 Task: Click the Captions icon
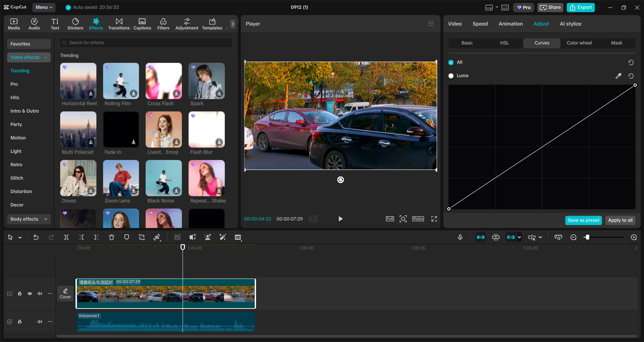[x=142, y=23]
